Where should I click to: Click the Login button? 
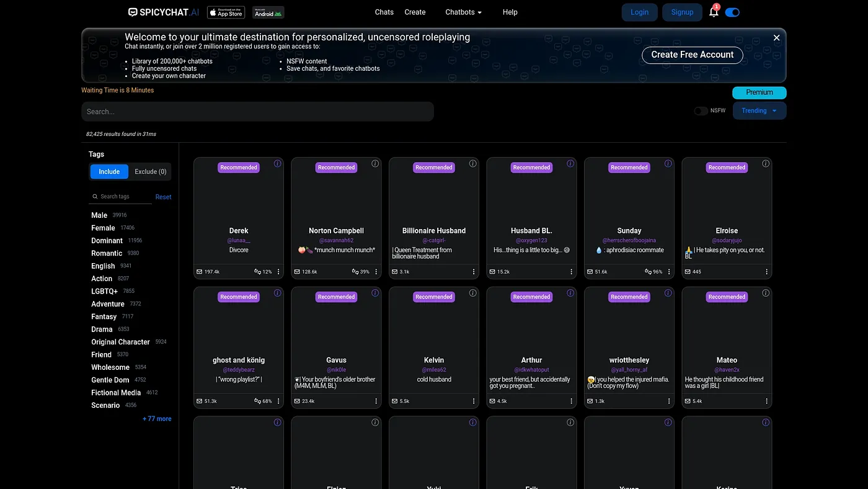point(640,12)
